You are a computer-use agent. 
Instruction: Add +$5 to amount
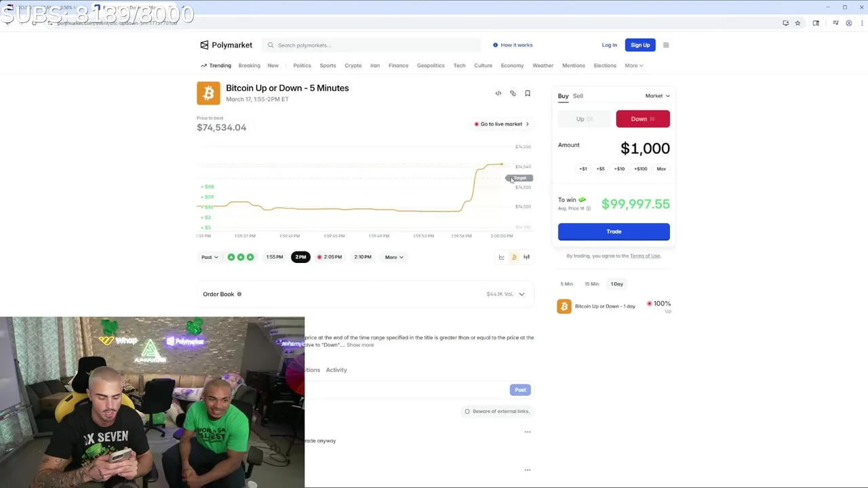[x=600, y=169]
